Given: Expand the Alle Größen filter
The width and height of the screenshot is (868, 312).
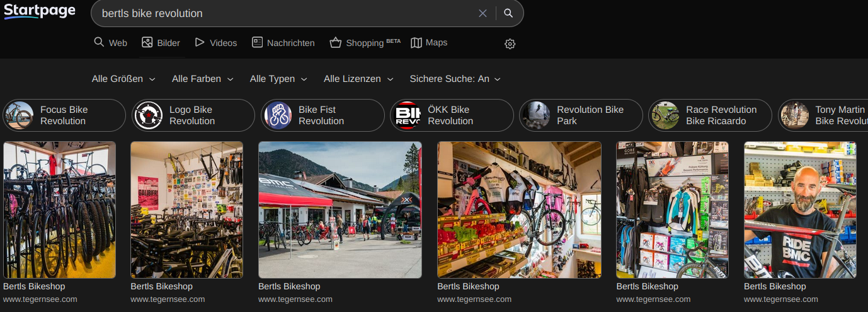Looking at the screenshot, I should click(123, 79).
